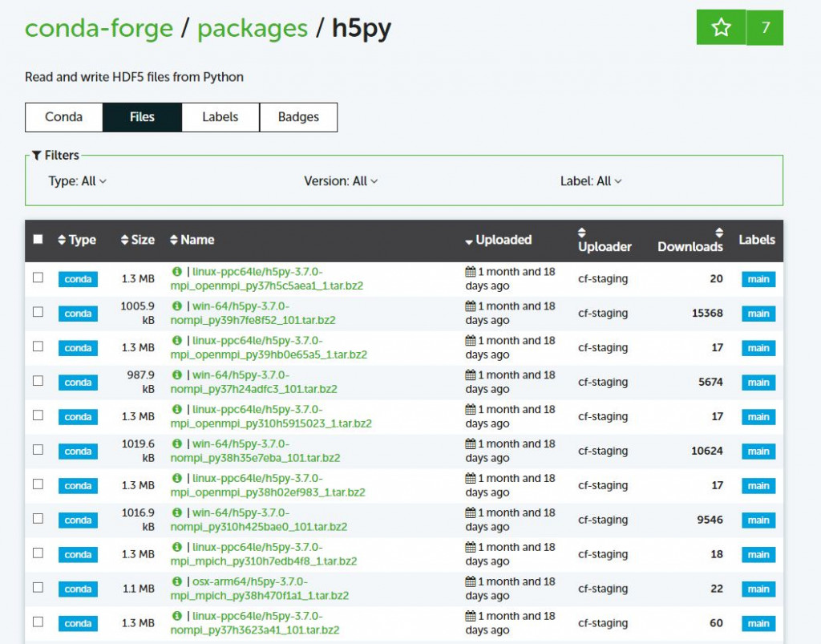Click calendar icon in py310h7edb4f8 row
The image size is (821, 644).
[x=470, y=547]
